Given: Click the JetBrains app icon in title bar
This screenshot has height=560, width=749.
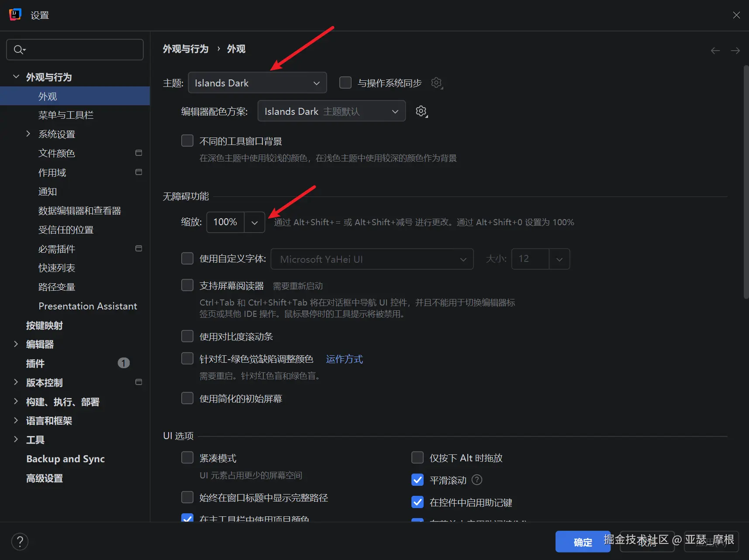Looking at the screenshot, I should (15, 14).
